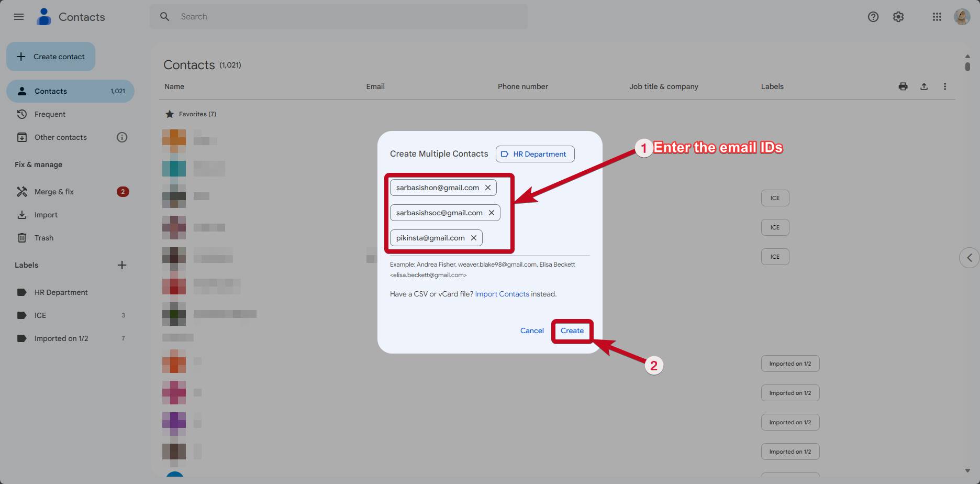Click the sarbasishon@gmail.com chip text

[x=438, y=188]
